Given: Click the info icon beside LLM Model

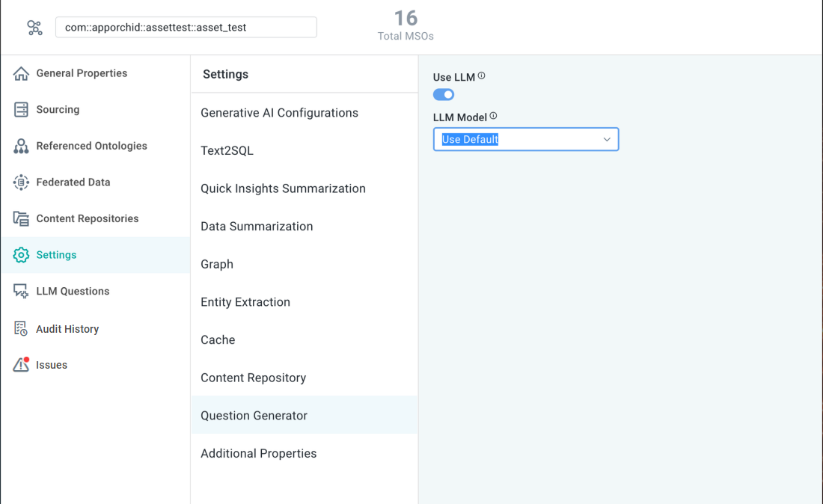Looking at the screenshot, I should [493, 116].
